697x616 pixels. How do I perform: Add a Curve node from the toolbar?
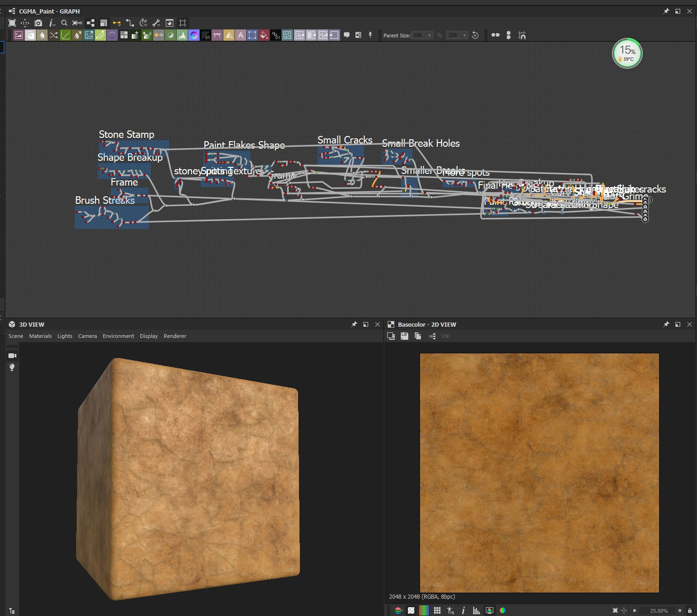[x=65, y=35]
